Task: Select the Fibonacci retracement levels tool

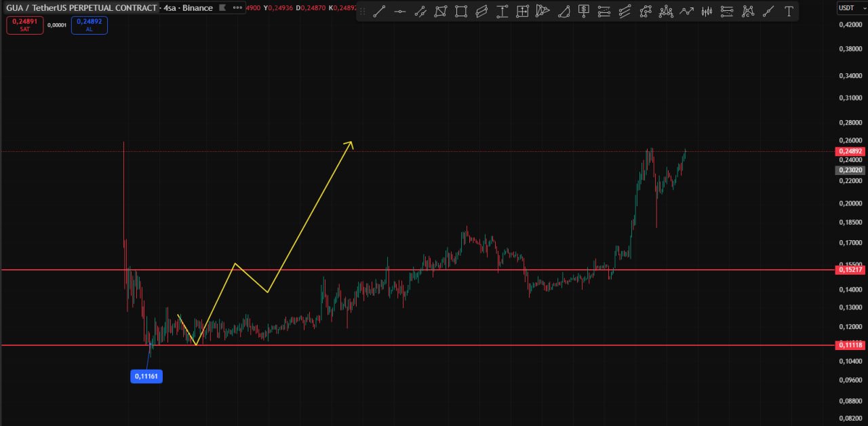Action: click(x=604, y=11)
